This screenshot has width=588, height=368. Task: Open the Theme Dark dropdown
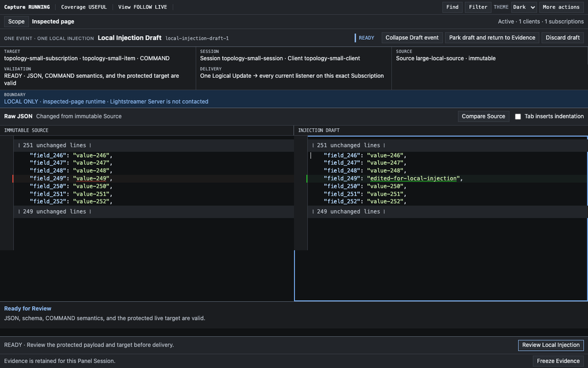click(524, 7)
